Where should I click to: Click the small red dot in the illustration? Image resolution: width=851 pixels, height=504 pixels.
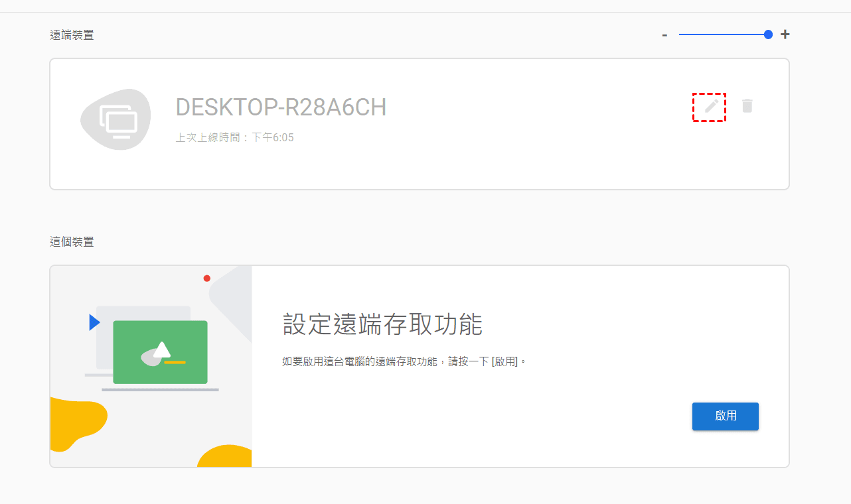point(207,279)
